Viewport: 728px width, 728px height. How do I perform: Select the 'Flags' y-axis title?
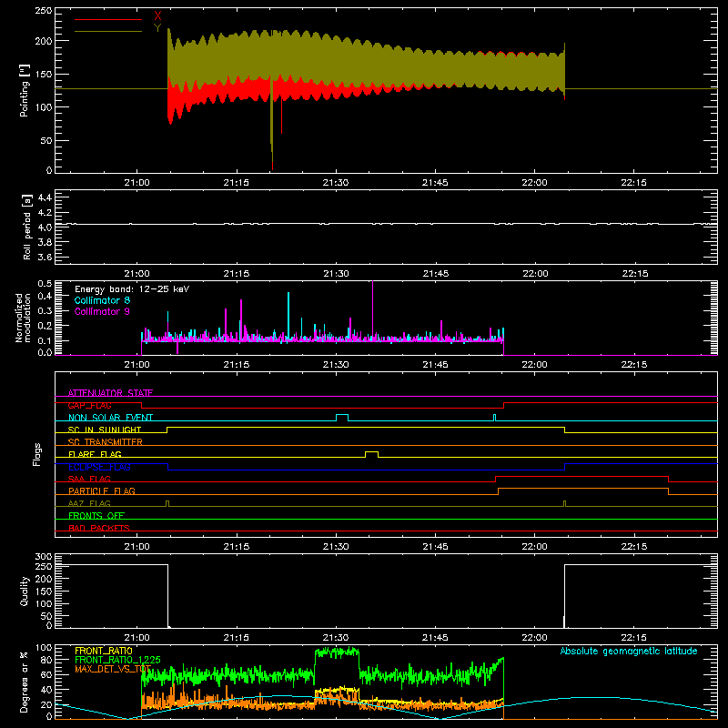pos(36,454)
